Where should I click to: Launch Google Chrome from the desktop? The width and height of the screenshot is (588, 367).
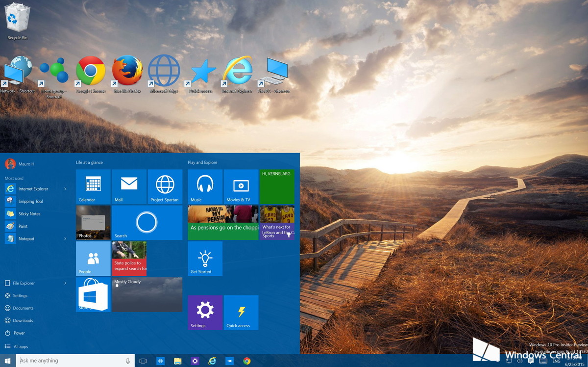click(x=90, y=69)
